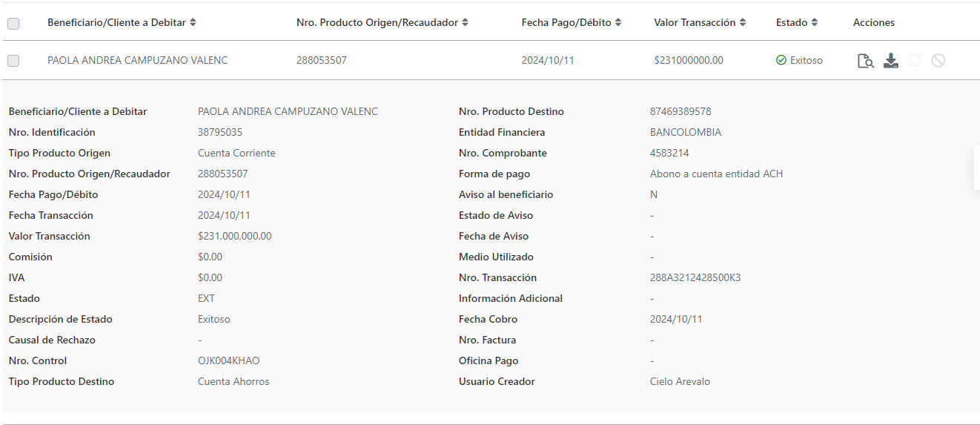Click the Nro. Transacción value 288A3212428500K3
The image size is (980, 425).
click(x=695, y=278)
